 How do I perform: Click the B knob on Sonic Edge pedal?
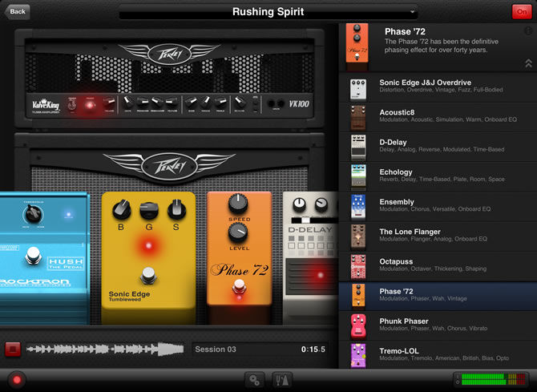(x=122, y=210)
